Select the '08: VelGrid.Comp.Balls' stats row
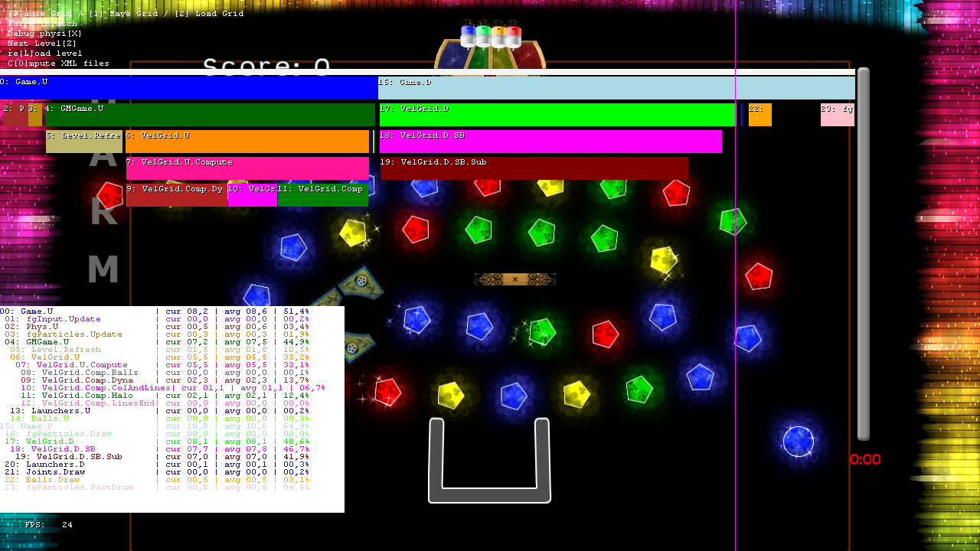 165,373
